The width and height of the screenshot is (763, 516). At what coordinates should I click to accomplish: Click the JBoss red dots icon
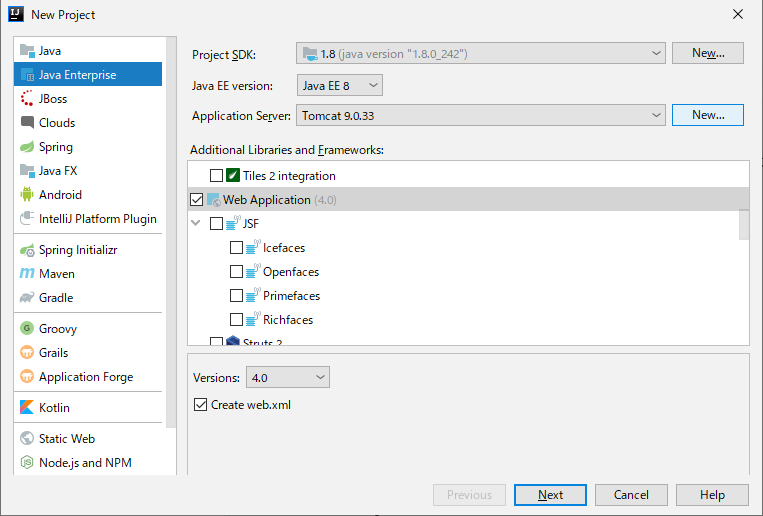[27, 98]
